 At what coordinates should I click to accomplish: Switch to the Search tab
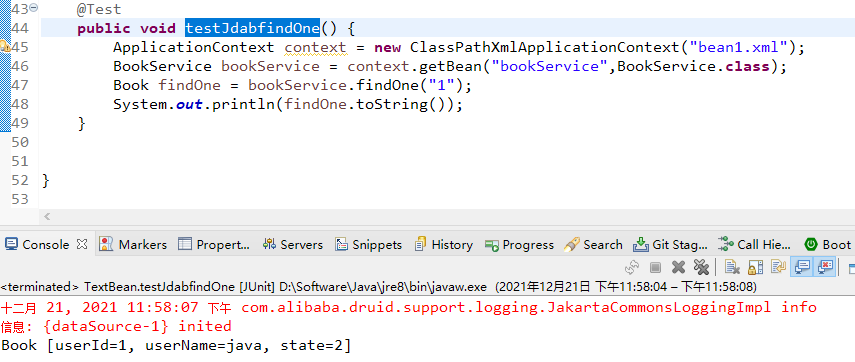pyautogui.click(x=594, y=244)
